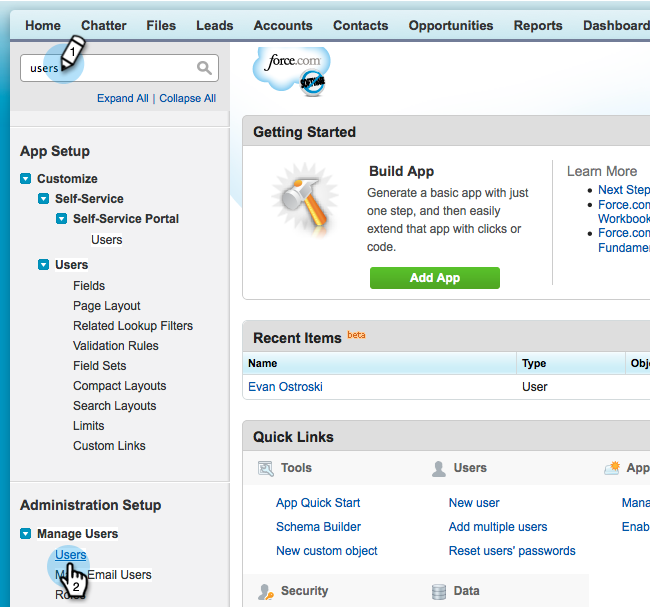651x607 pixels.
Task: Click the Build App hammer icon
Action: click(x=301, y=206)
